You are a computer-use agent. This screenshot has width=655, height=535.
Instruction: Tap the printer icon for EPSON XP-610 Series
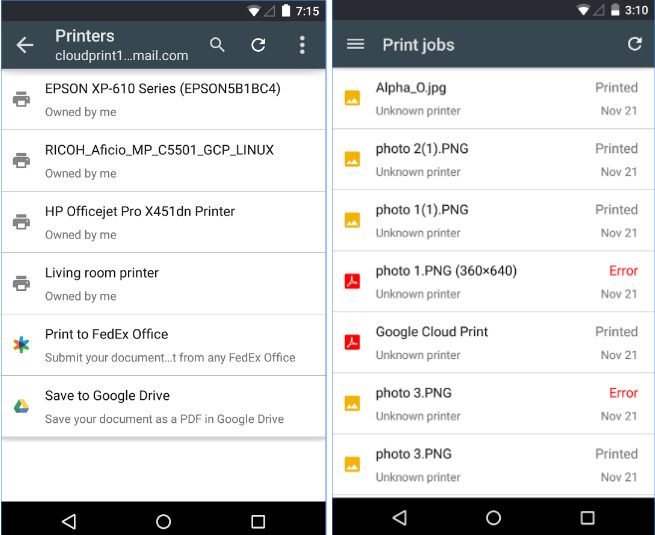pos(21,99)
